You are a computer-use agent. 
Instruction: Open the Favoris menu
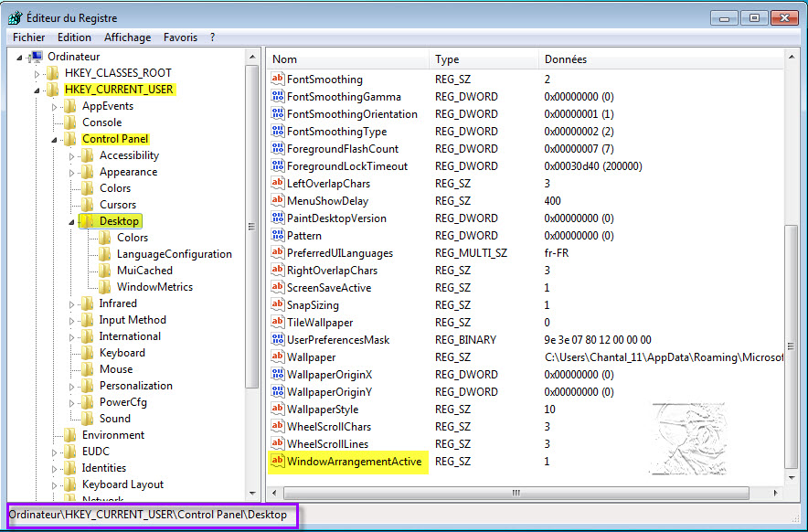[x=180, y=37]
